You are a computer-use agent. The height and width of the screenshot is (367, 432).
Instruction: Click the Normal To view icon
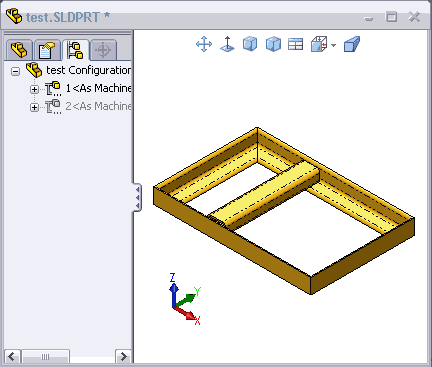(x=227, y=44)
